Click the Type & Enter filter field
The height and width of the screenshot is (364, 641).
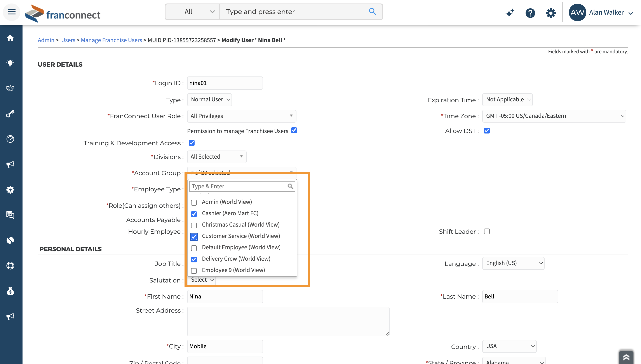pyautogui.click(x=239, y=186)
